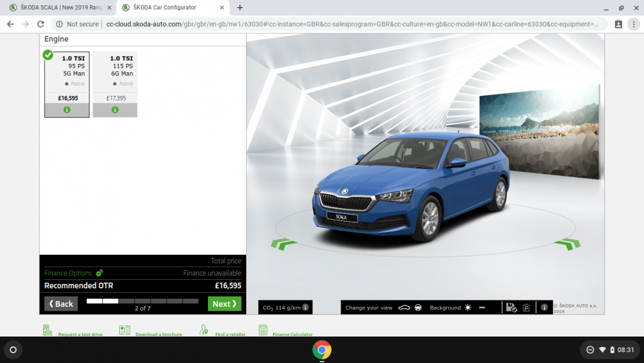The height and width of the screenshot is (363, 644).
Task: Open the Finance Calculator
Action: [x=292, y=334]
